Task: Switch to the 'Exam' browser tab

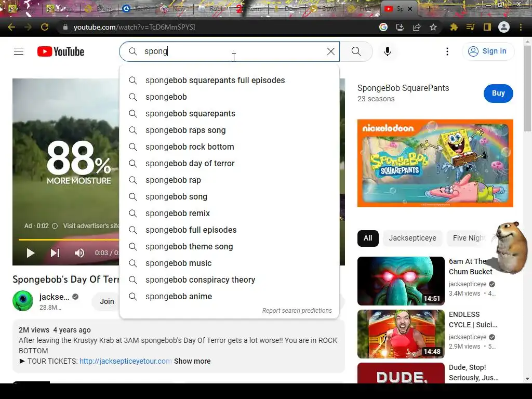Action: pos(99,9)
